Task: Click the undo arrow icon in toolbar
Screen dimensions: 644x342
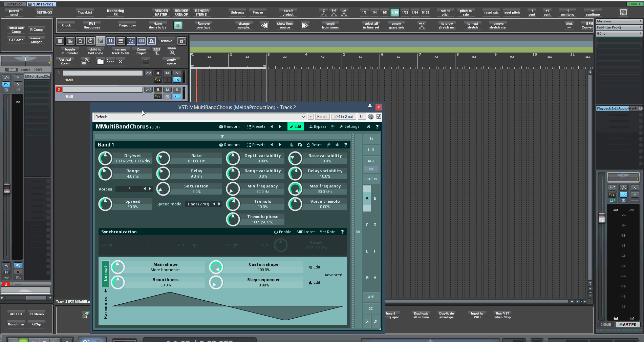Action: [80, 41]
